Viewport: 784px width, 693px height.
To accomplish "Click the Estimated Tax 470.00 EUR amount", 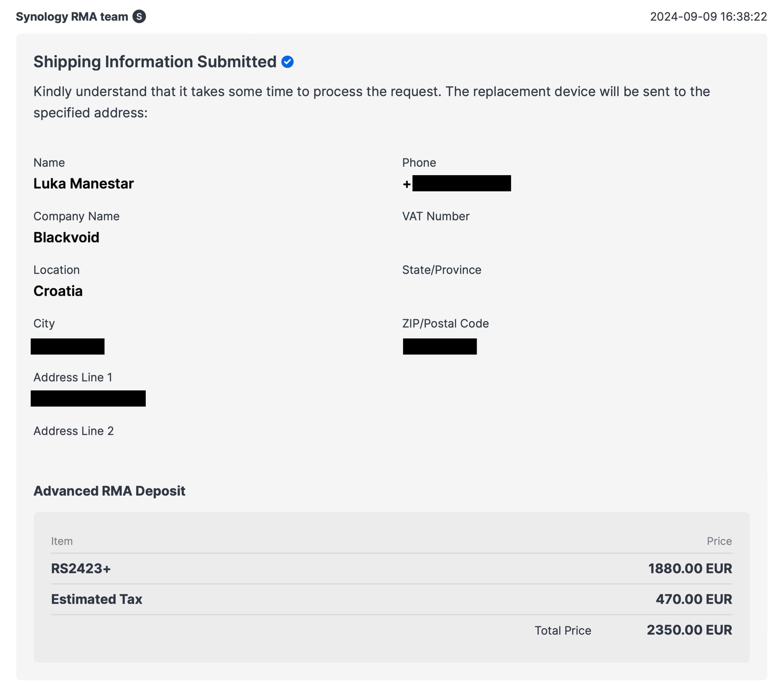I will (694, 599).
